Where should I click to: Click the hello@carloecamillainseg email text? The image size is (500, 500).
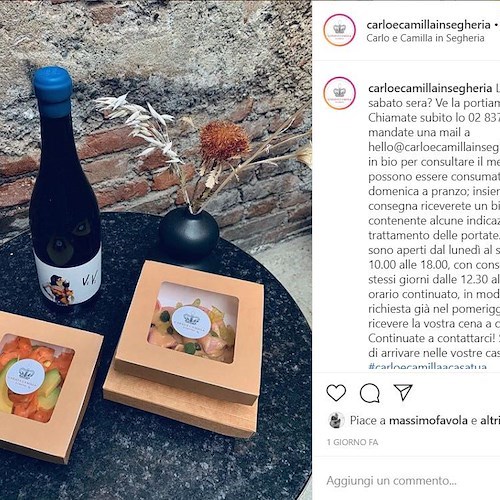(x=434, y=147)
